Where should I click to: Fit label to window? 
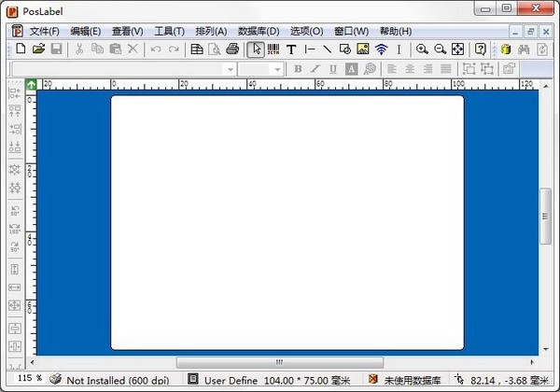458,49
